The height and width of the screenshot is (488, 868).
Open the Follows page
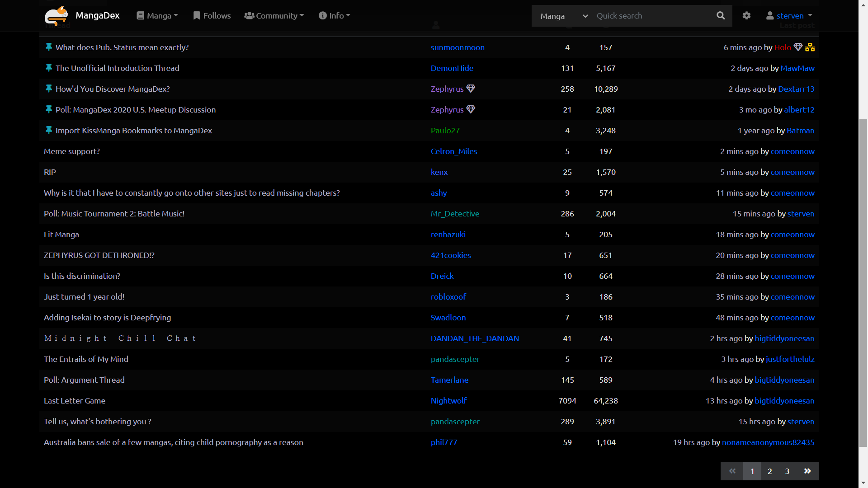(212, 16)
